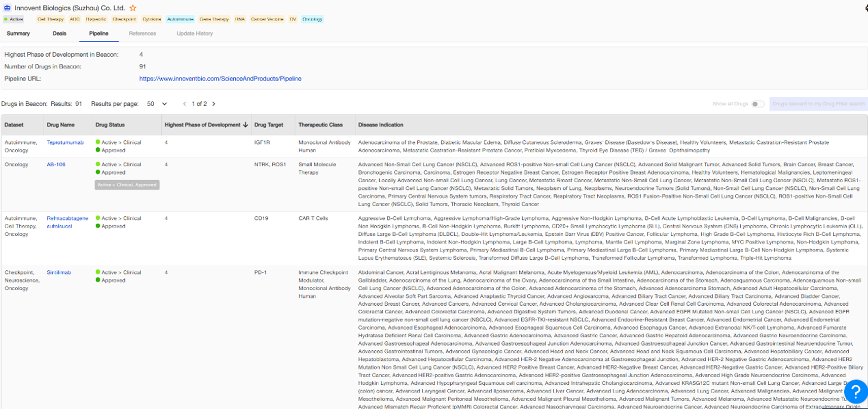868x409 pixels.
Task: Click the Active status badge
Action: pyautogui.click(x=13, y=19)
